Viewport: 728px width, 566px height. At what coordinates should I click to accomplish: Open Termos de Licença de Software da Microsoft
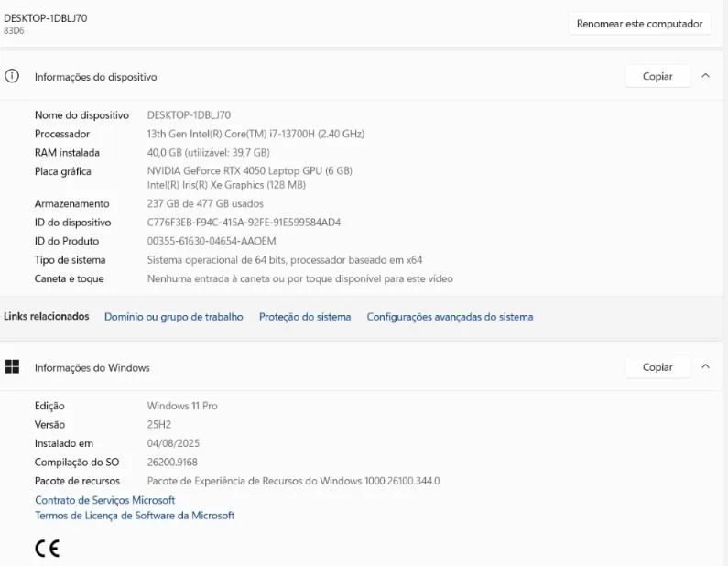135,516
